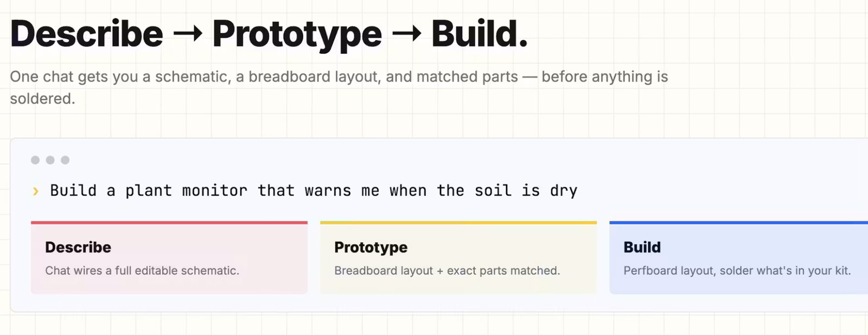This screenshot has height=335, width=868.
Task: Click the middle gray window dot
Action: 50,160
